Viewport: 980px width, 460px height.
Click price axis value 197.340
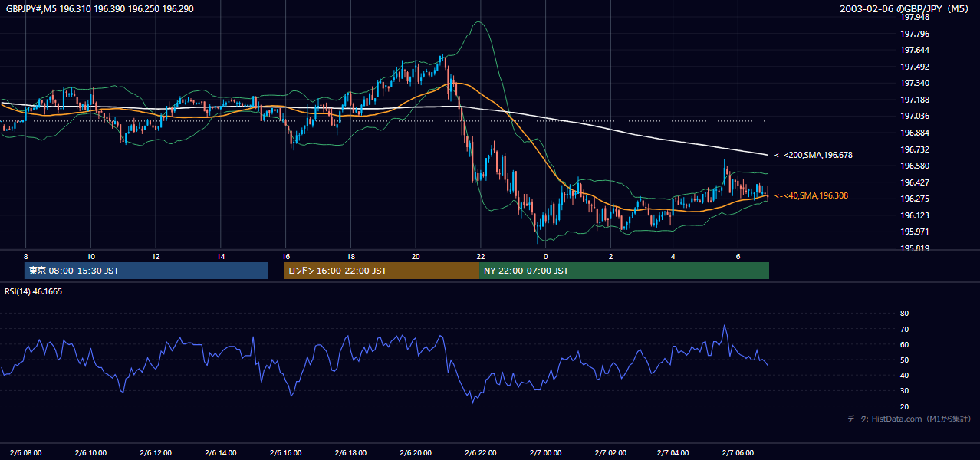click(x=915, y=83)
